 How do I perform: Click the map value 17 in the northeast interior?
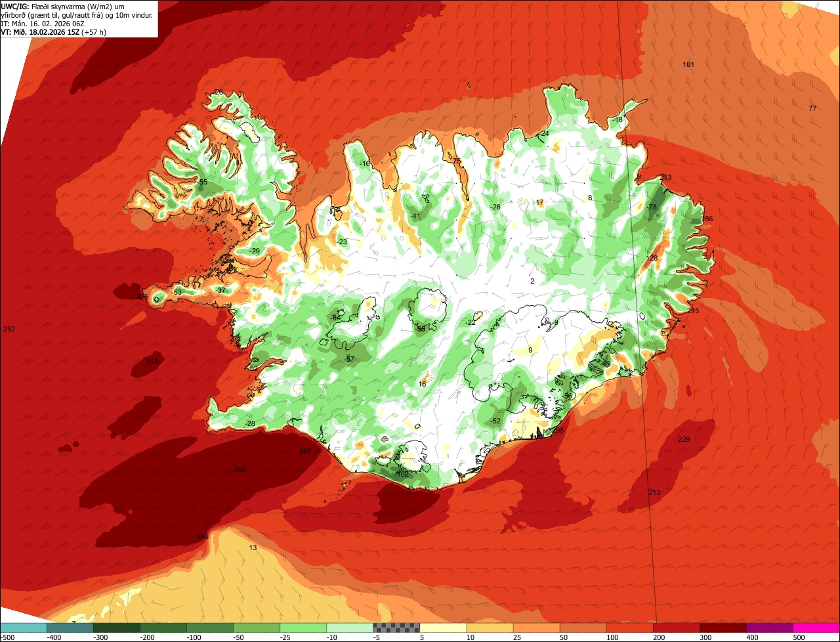[x=539, y=202]
